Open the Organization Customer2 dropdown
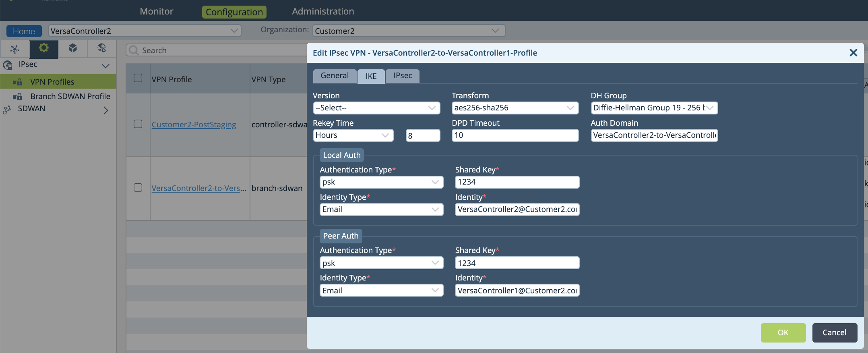The height and width of the screenshot is (353, 868). 409,31
